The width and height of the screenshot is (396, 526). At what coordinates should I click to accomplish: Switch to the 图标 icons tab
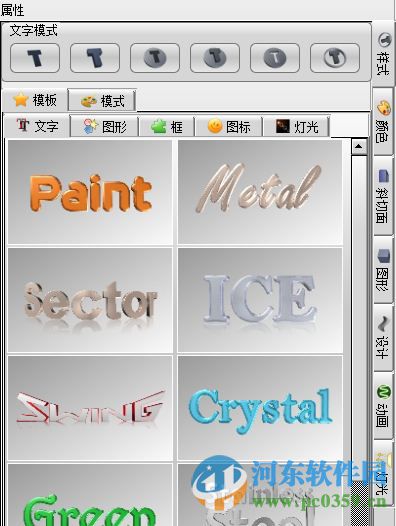229,126
